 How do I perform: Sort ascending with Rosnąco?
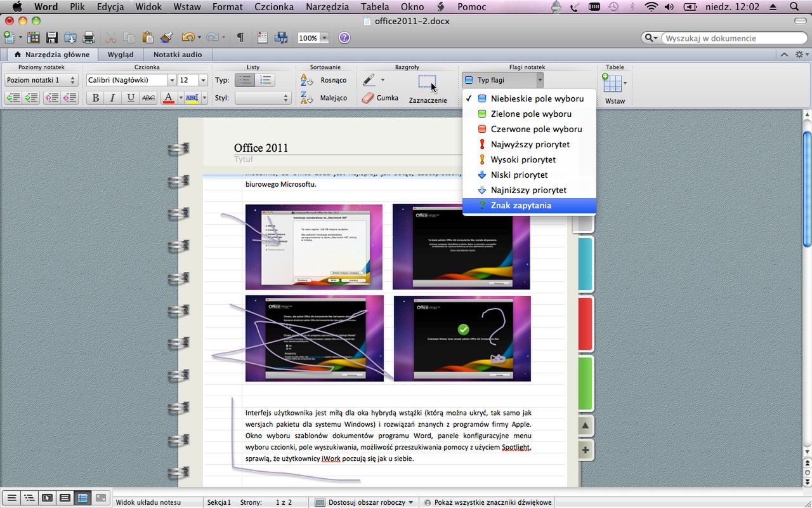pos(325,81)
